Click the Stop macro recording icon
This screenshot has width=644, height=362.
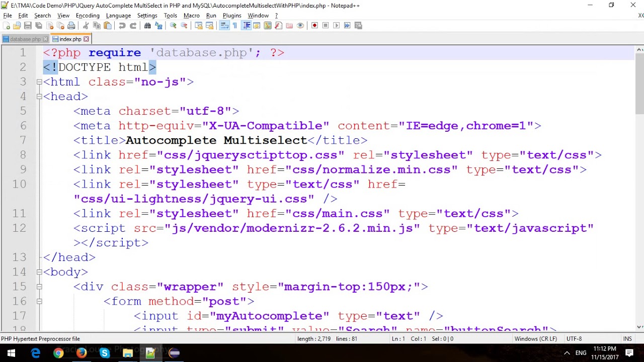pyautogui.click(x=325, y=25)
